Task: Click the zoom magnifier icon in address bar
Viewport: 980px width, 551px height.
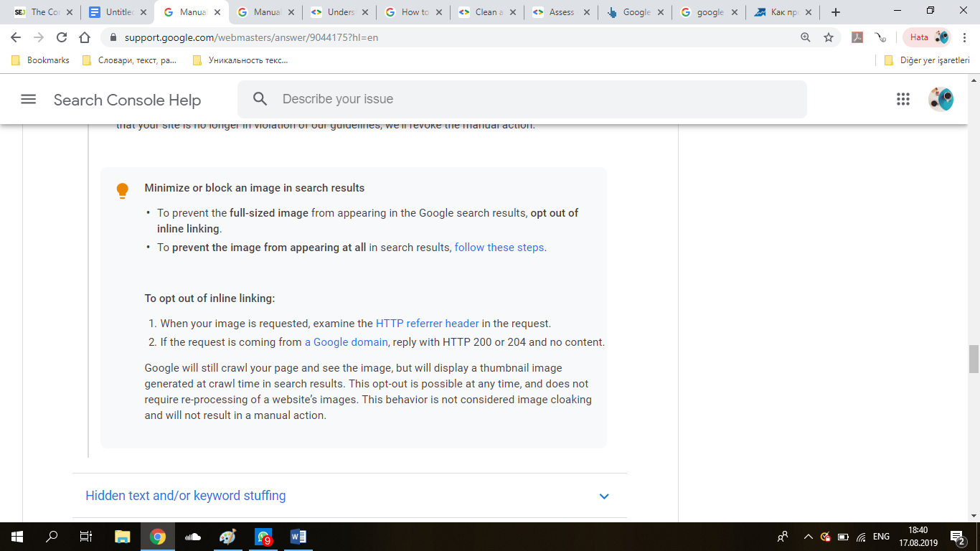Action: [x=806, y=37]
